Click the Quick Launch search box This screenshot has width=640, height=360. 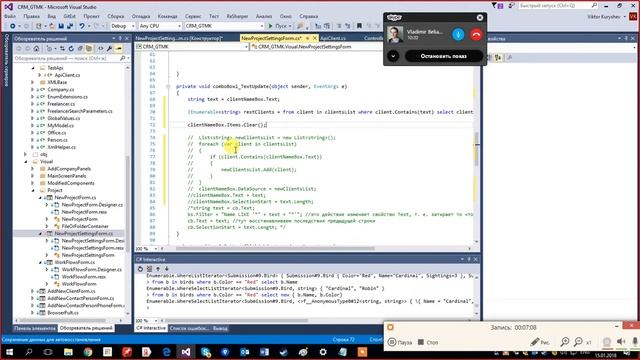tap(558, 6)
